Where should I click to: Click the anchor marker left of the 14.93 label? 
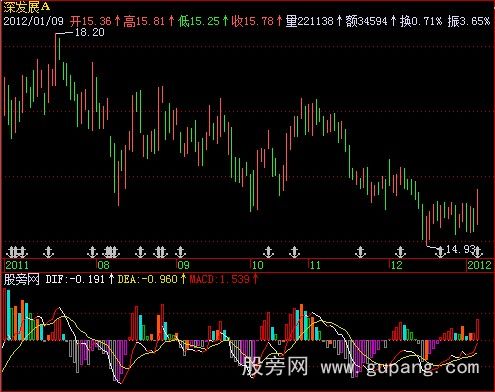click(440, 252)
